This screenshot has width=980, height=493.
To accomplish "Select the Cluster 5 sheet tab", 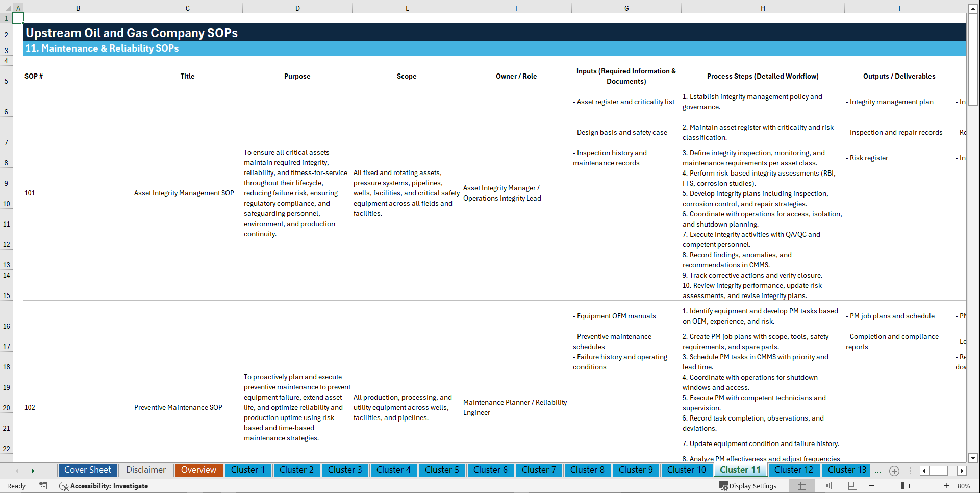I will (x=442, y=470).
